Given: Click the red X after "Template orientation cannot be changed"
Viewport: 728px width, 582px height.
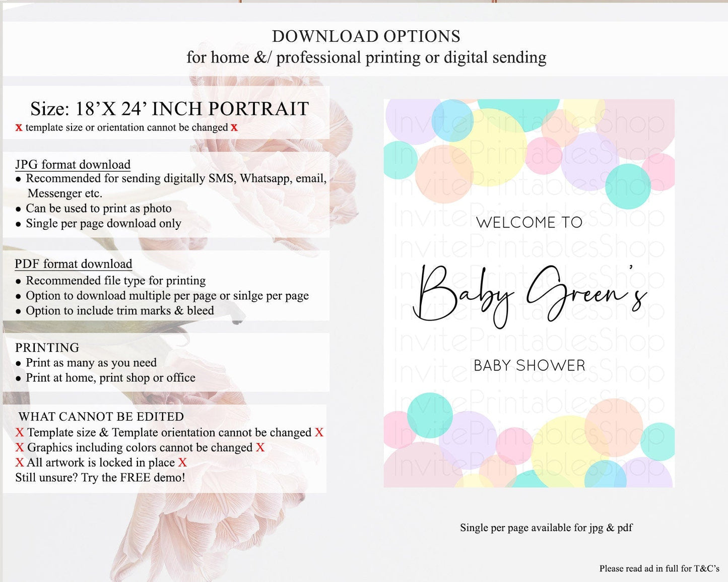Looking at the screenshot, I should click(x=319, y=433).
